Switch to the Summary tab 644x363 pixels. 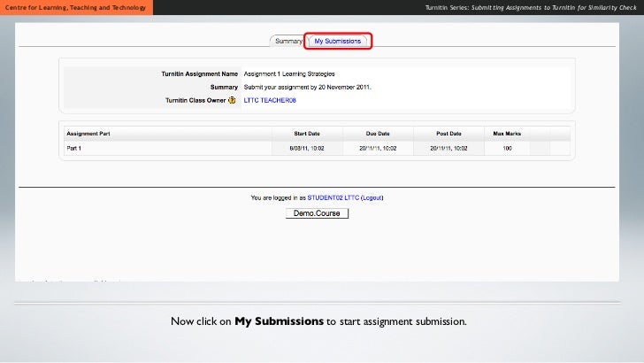point(287,41)
